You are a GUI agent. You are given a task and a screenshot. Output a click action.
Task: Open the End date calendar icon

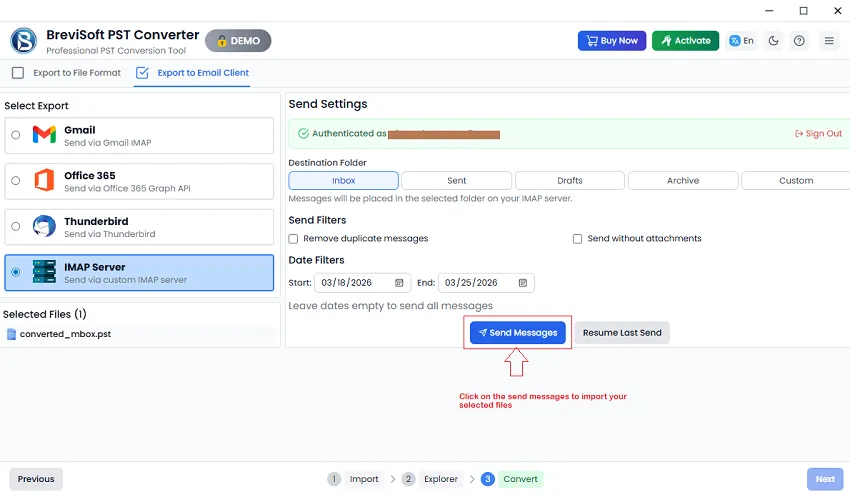[x=523, y=283]
